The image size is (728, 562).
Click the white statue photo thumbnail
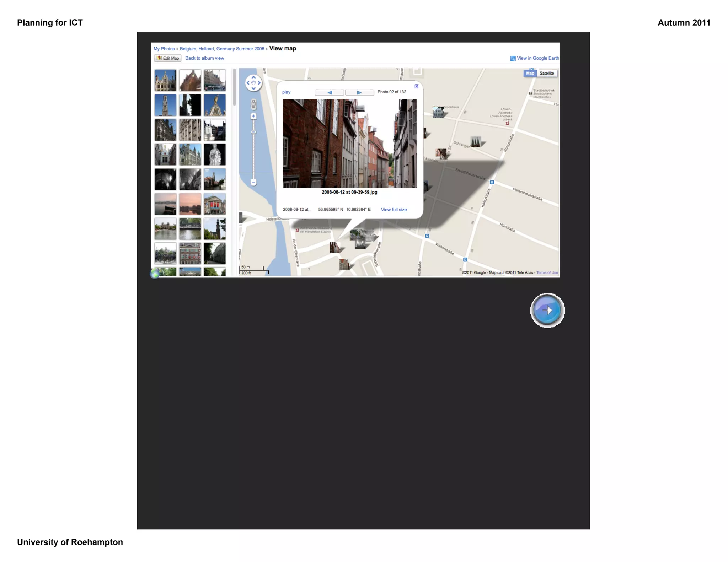(215, 155)
